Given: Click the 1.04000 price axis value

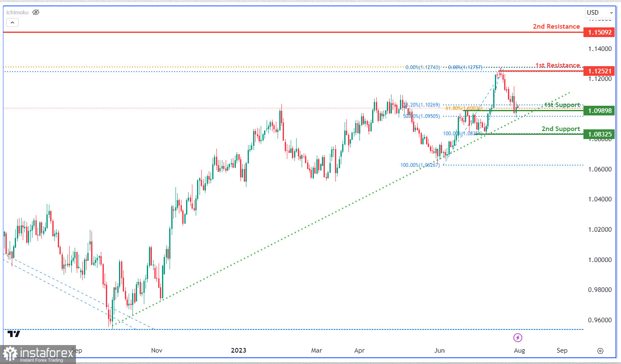Looking at the screenshot, I should pyautogui.click(x=599, y=199).
